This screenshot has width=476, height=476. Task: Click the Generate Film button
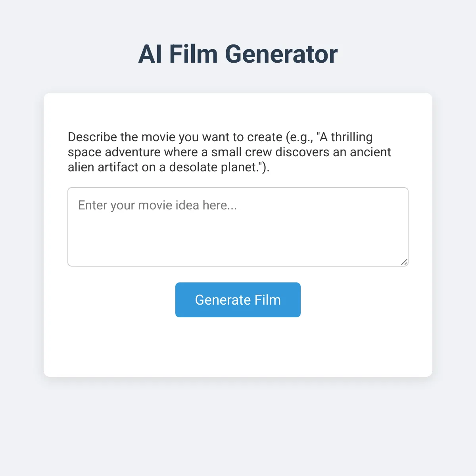click(x=238, y=300)
